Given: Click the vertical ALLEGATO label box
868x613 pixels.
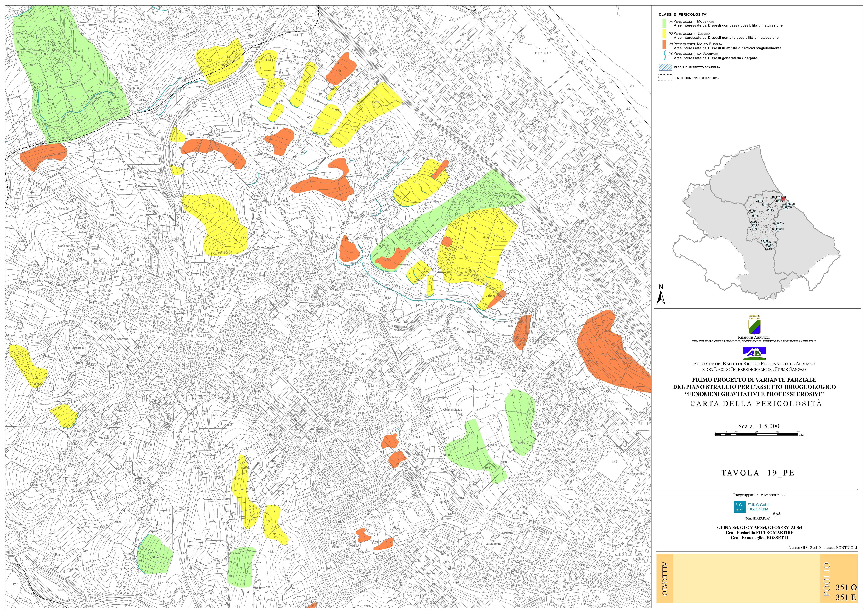Looking at the screenshot, I should click(x=665, y=579).
